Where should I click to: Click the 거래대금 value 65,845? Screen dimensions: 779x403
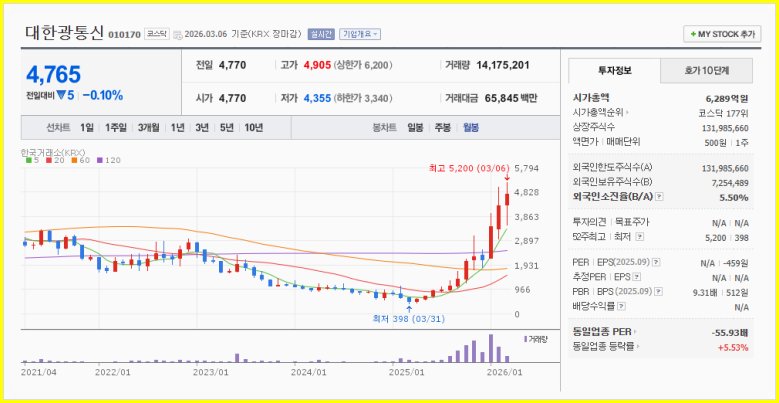501,98
